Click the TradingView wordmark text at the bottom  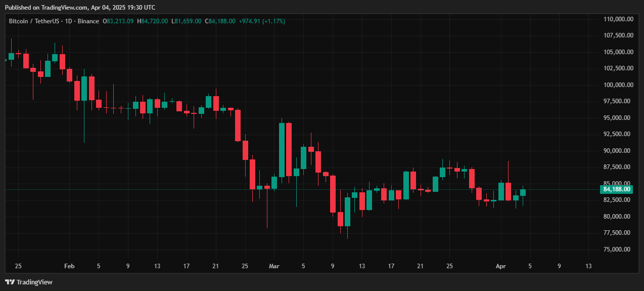click(34, 282)
